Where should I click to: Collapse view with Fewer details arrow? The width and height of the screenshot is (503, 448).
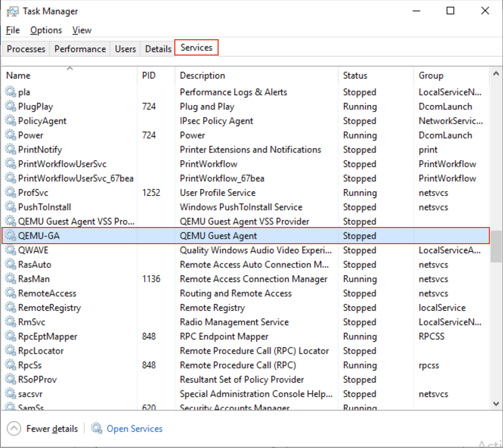tap(14, 428)
